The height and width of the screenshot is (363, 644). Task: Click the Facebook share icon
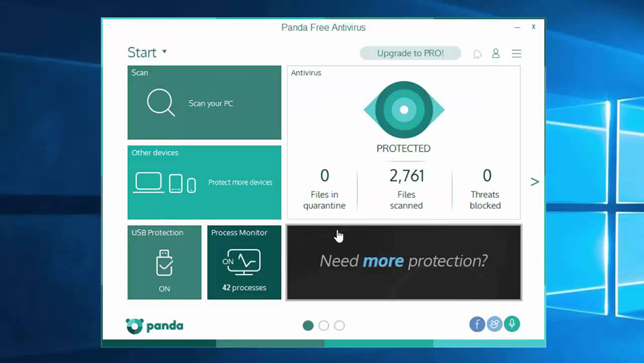[477, 324]
